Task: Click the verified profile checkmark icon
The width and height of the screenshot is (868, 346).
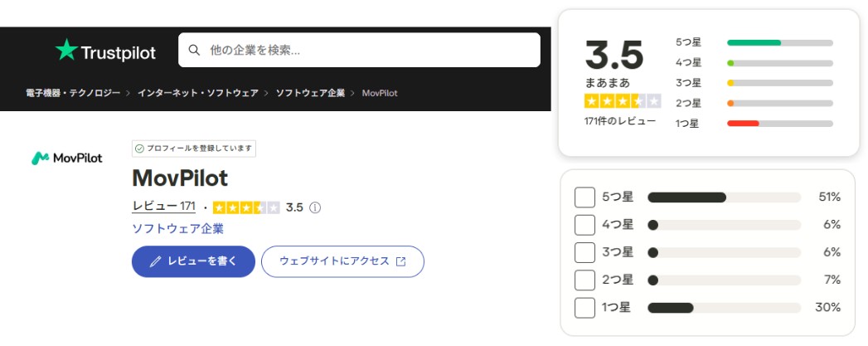Action: (x=139, y=149)
